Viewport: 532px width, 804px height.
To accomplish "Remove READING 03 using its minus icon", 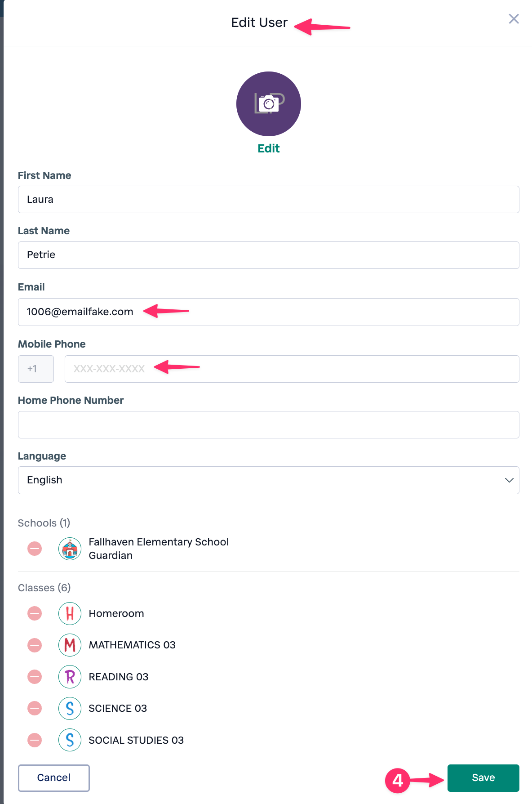I will [x=35, y=677].
